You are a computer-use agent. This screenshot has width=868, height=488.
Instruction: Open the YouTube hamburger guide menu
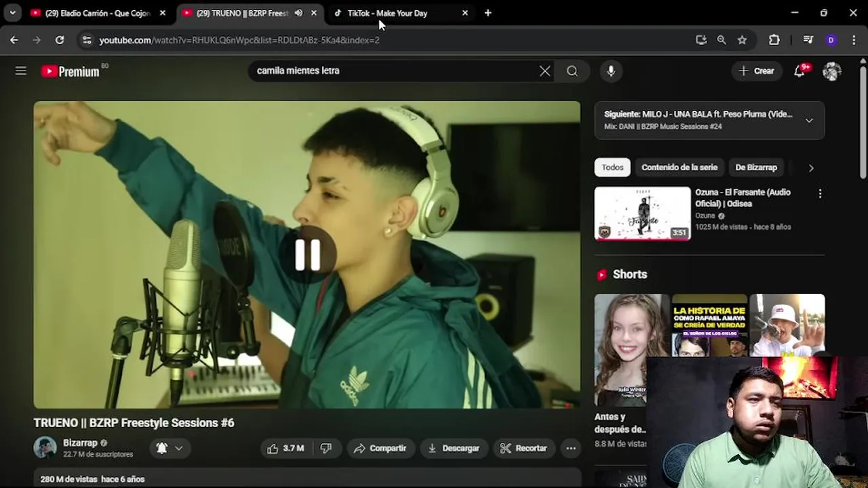[21, 70]
